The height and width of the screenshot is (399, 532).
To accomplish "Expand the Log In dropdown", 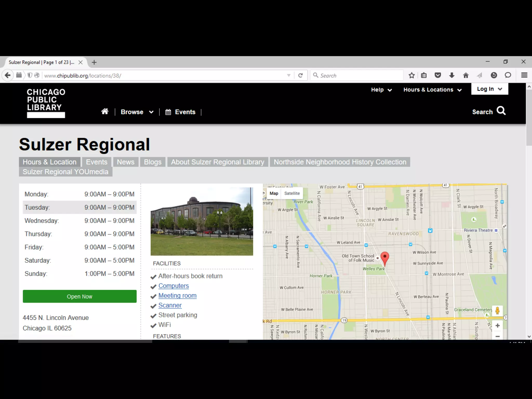I will tap(489, 89).
